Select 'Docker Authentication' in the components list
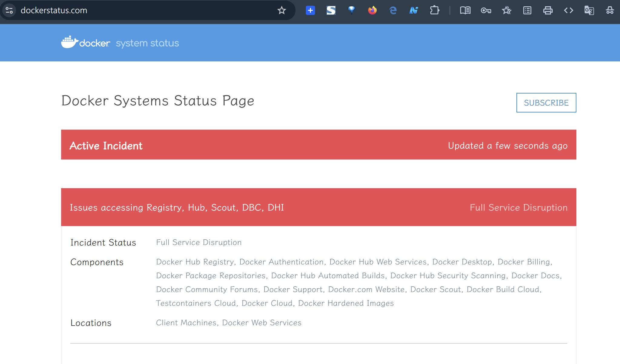Viewport: 620px width, 364px height. point(282,262)
